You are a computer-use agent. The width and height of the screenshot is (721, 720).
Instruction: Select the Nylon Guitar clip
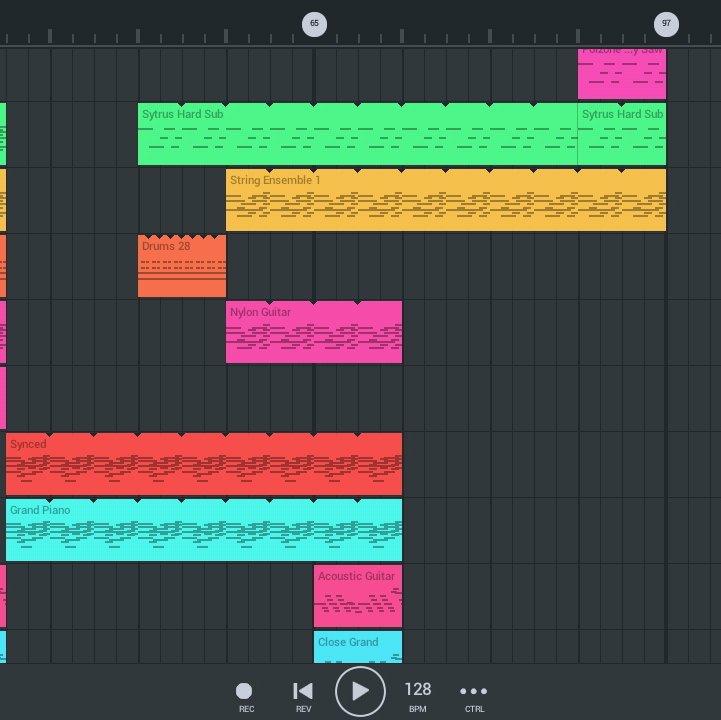(314, 332)
